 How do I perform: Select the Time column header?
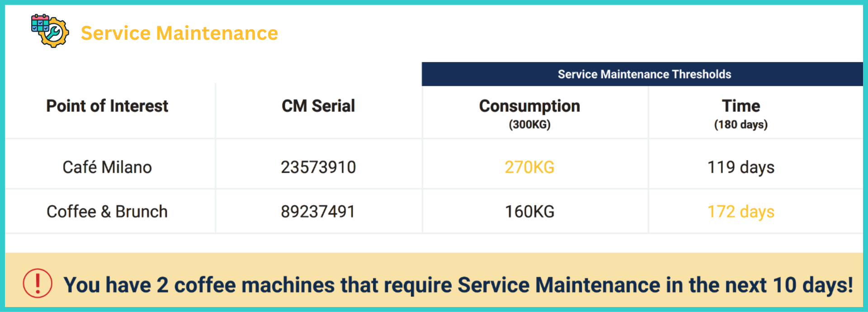coord(741,106)
